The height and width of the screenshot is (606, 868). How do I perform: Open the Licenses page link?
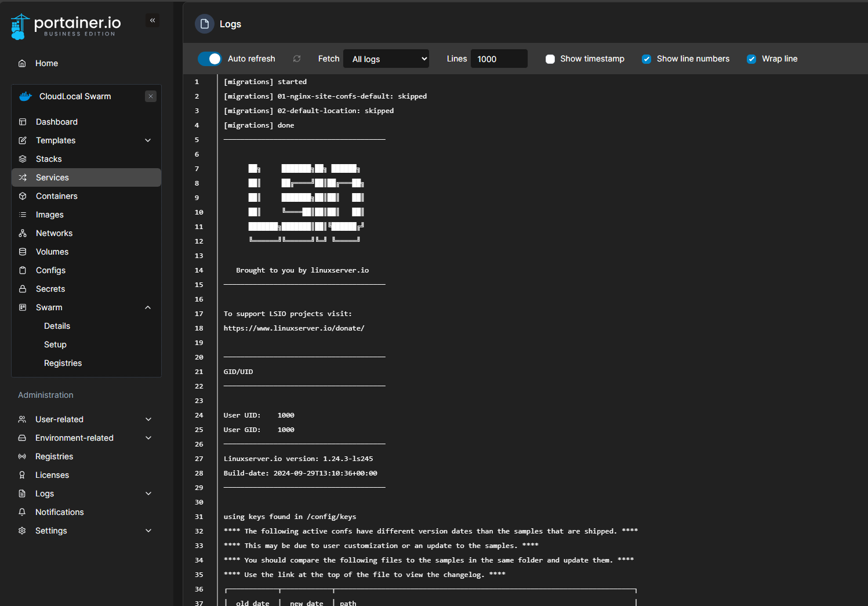click(52, 475)
